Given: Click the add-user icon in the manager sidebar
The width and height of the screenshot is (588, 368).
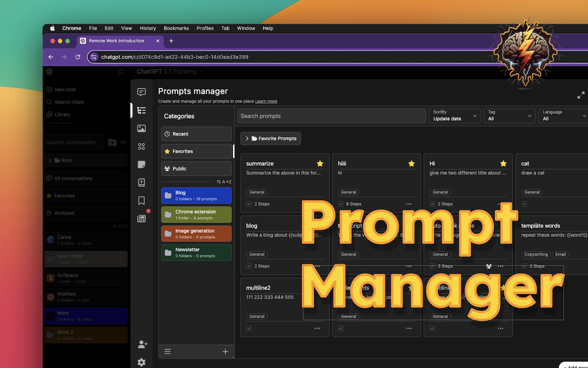Looking at the screenshot, I should coord(142,344).
